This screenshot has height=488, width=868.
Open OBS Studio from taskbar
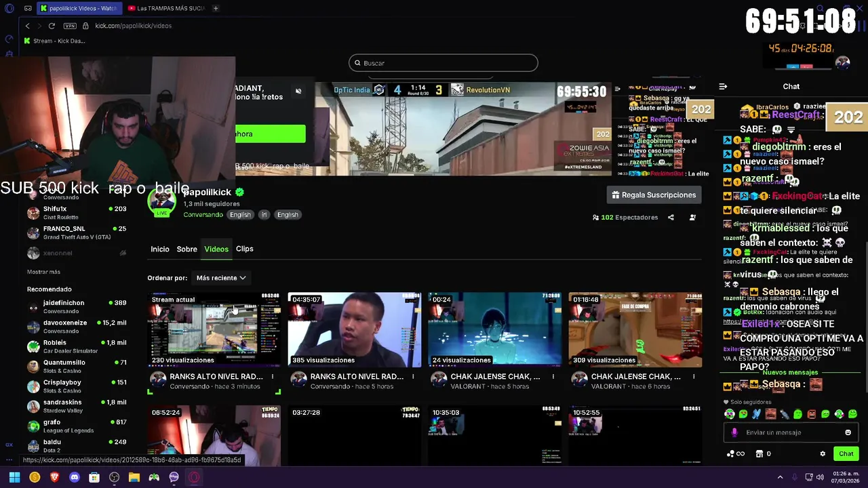[x=114, y=477]
